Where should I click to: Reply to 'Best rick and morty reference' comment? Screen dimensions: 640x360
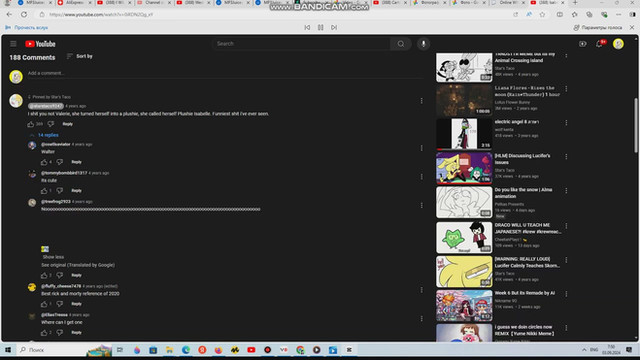tap(76, 304)
